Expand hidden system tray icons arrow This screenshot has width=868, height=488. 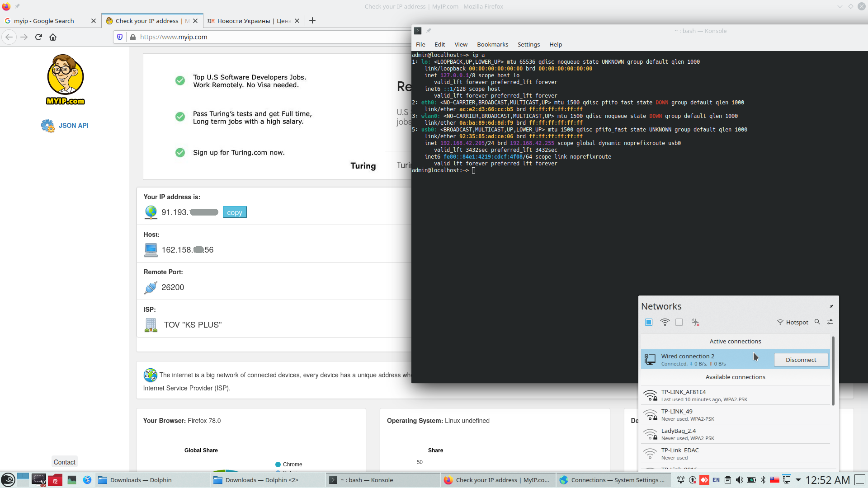(x=798, y=480)
